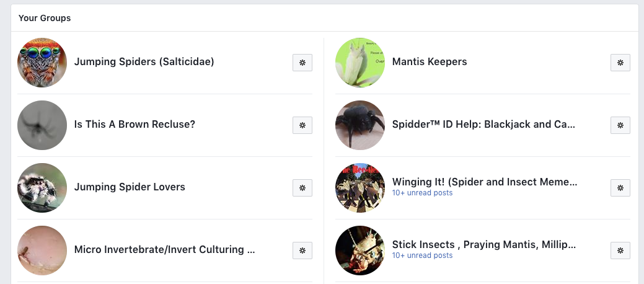
Task: Open Spidder ID Help: Blackjack group link
Action: tap(483, 125)
